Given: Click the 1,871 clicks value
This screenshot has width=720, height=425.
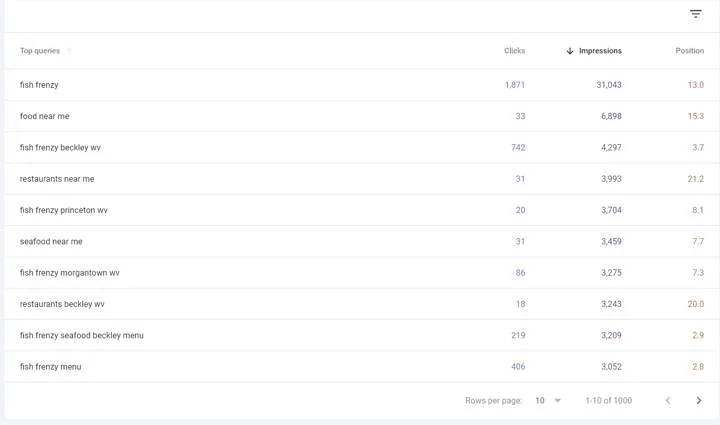Looking at the screenshot, I should pos(515,85).
